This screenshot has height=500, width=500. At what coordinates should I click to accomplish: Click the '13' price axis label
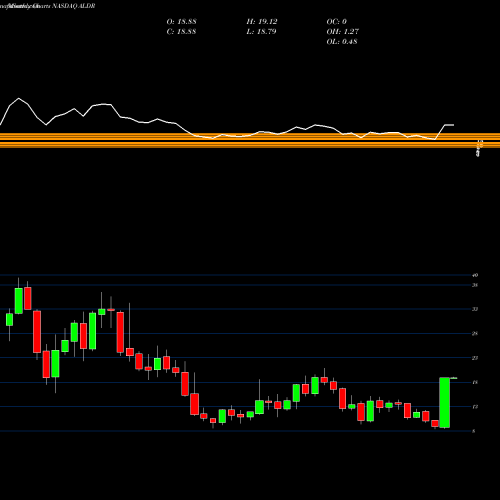pyautogui.click(x=475, y=407)
